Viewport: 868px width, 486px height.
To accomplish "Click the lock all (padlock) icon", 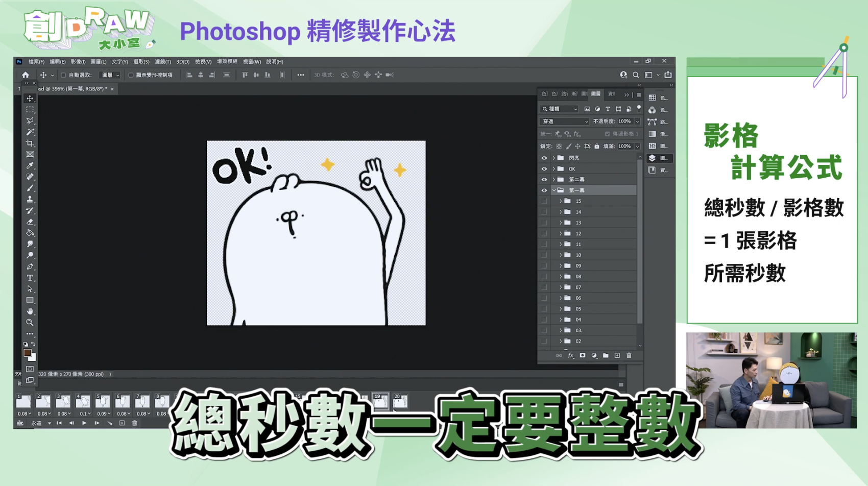I will (597, 146).
